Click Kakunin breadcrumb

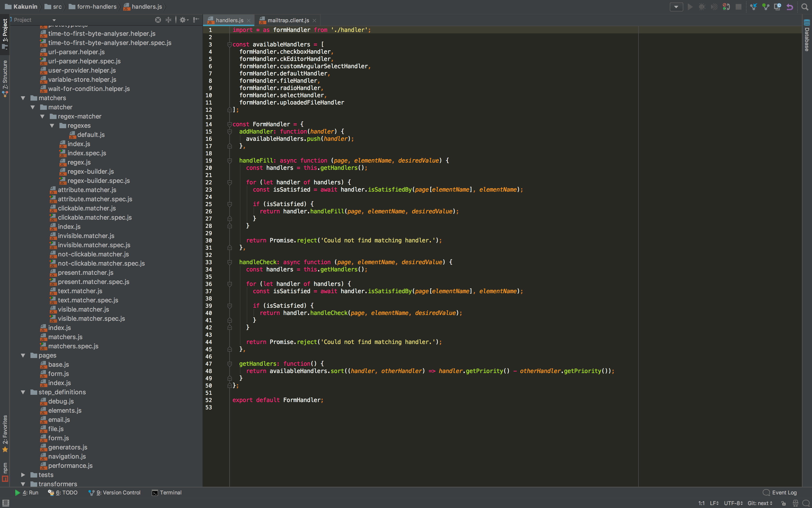tap(21, 7)
